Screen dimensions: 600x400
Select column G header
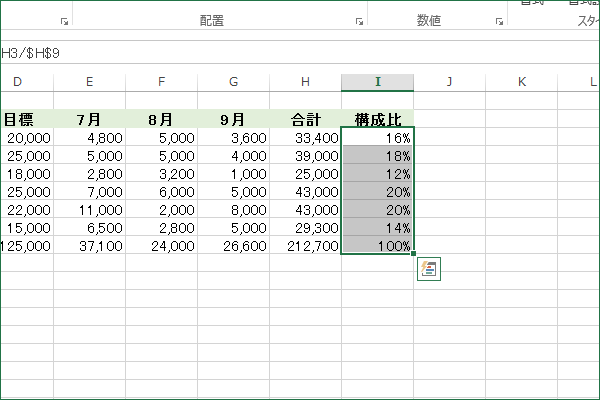[233, 82]
